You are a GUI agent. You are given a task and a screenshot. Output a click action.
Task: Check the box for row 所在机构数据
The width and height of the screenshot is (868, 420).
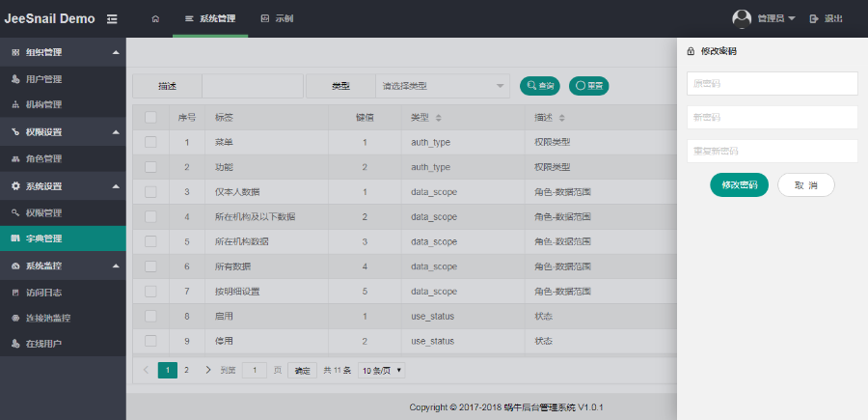pos(150,241)
